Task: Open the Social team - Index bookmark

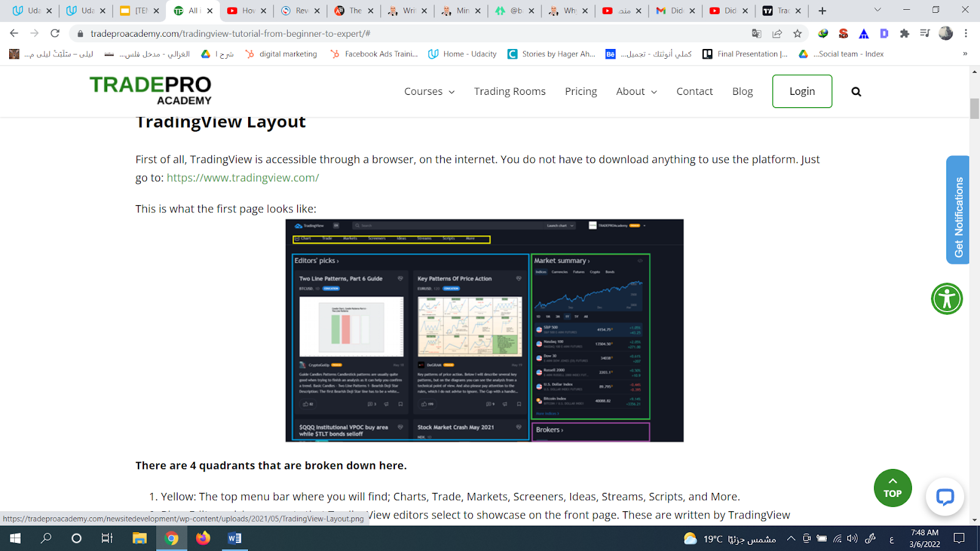Action: coord(841,54)
